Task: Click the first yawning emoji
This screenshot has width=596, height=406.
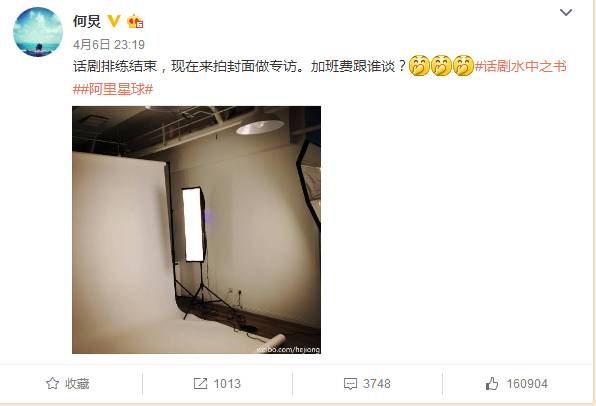Action: pyautogui.click(x=419, y=66)
